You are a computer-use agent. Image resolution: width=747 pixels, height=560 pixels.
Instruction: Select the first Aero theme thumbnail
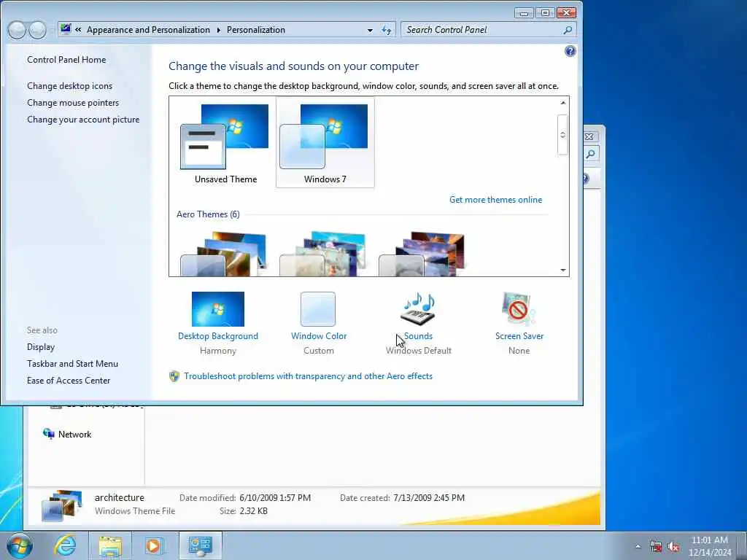tap(223, 254)
